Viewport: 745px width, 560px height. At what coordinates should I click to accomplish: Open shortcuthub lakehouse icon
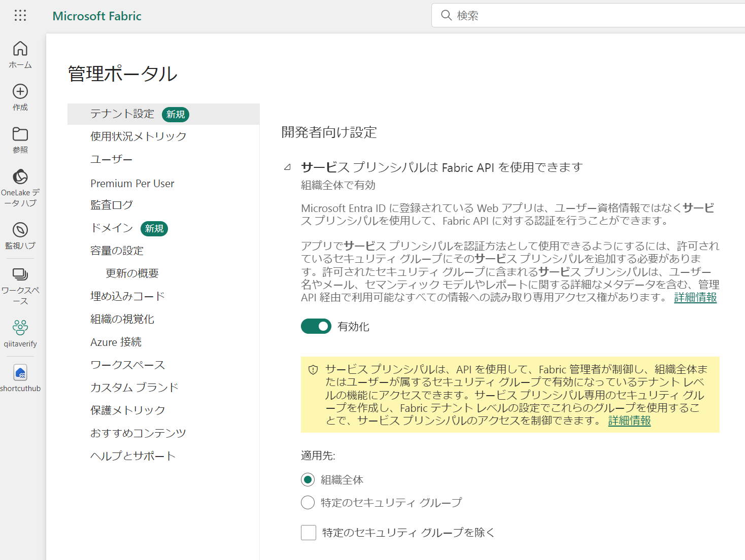coord(20,373)
